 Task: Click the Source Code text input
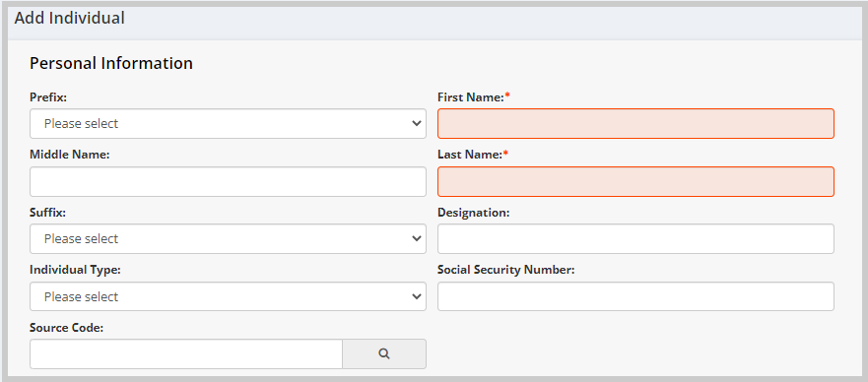pyautogui.click(x=186, y=353)
